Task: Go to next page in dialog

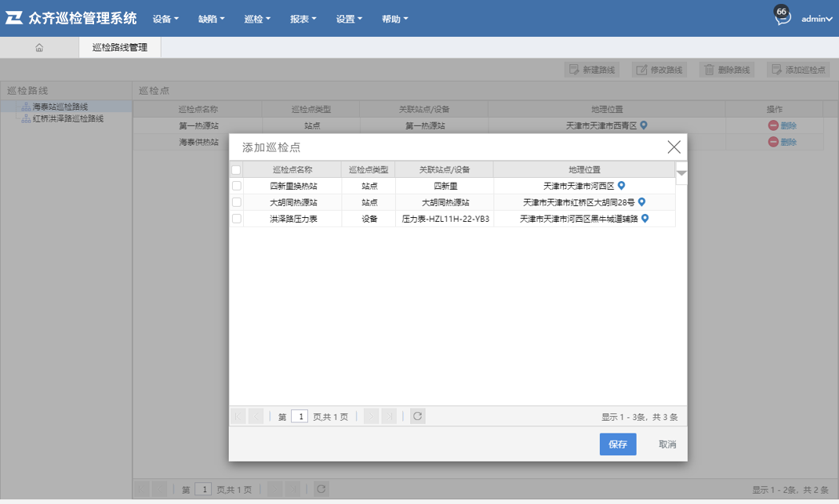Action: [371, 416]
